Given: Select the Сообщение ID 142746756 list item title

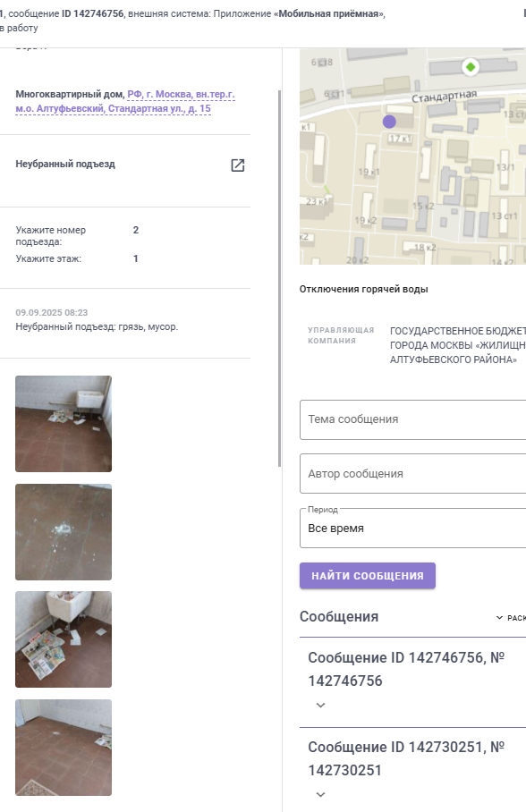Looking at the screenshot, I should 406,669.
